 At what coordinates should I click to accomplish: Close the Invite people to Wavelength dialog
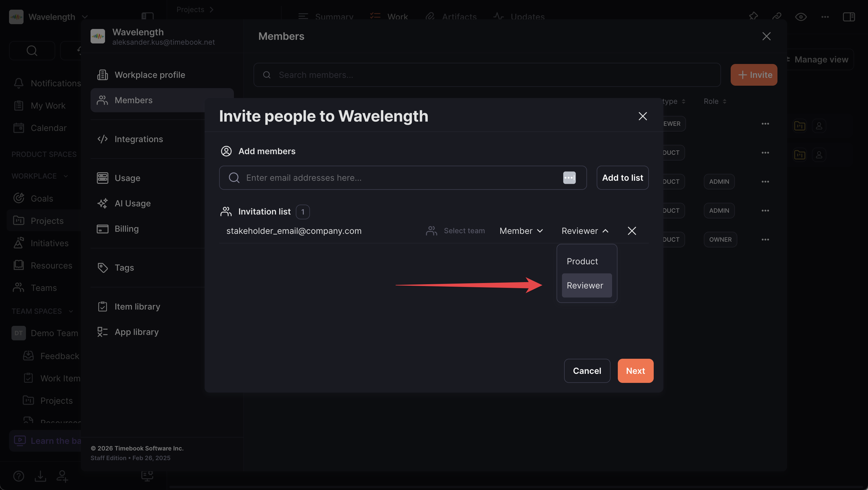click(643, 116)
